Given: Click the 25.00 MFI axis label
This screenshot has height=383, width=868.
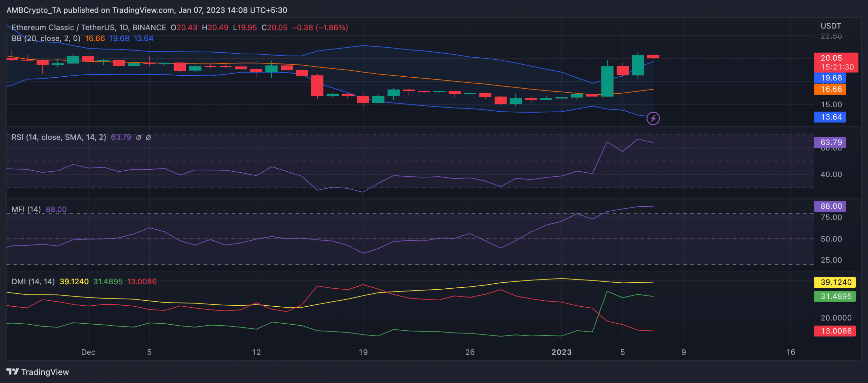Looking at the screenshot, I should click(x=831, y=260).
